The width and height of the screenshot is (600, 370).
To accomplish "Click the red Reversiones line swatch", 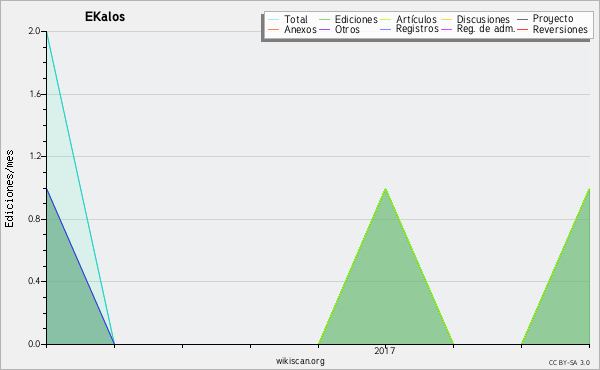I will pyautogui.click(x=522, y=29).
